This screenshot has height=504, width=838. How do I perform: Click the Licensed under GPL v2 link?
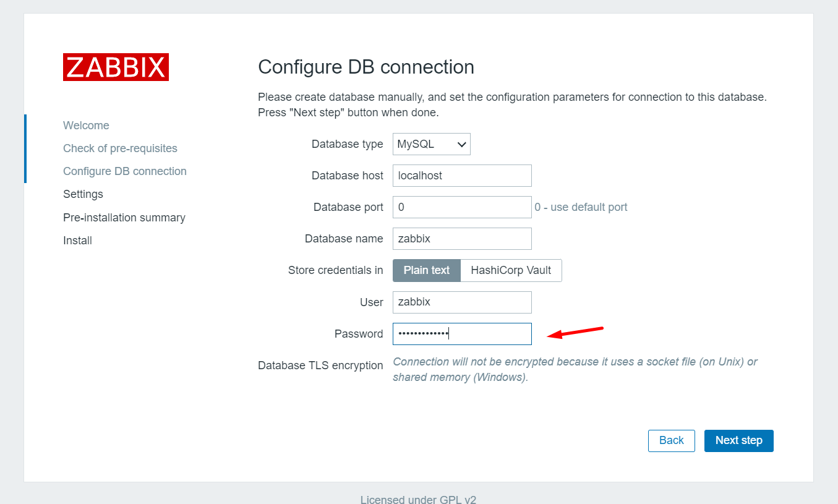pos(418,500)
